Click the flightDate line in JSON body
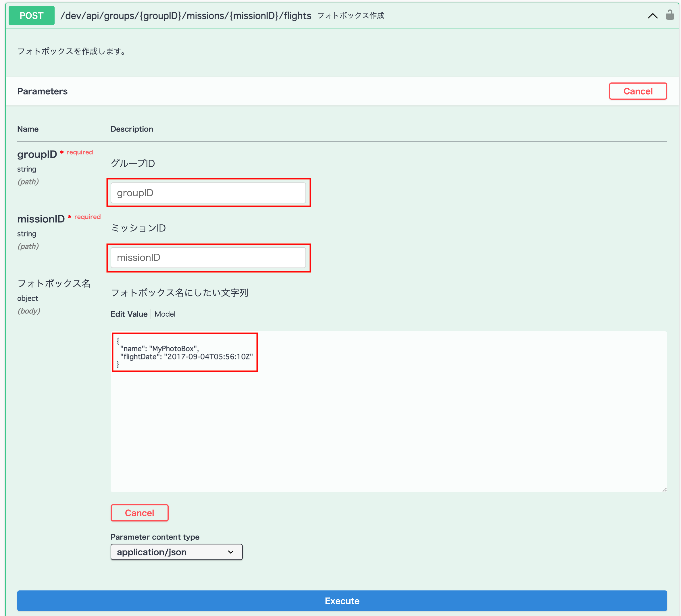This screenshot has width=681, height=616. [x=186, y=357]
